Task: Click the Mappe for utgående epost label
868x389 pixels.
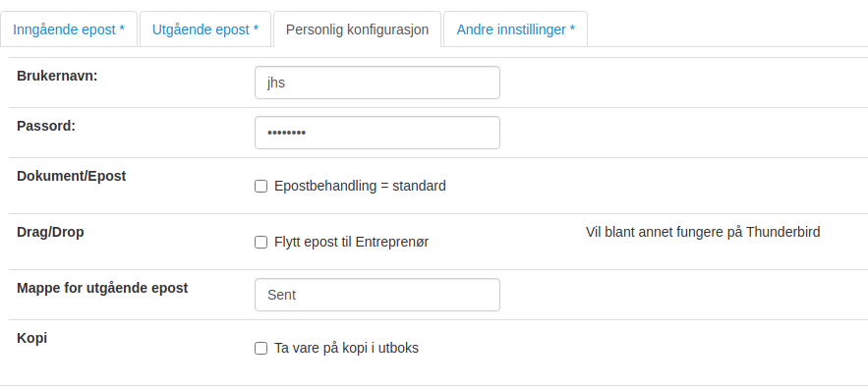Action: click(102, 288)
